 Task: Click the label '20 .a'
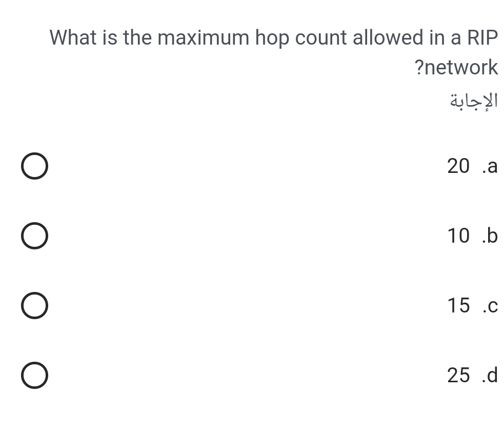(472, 166)
